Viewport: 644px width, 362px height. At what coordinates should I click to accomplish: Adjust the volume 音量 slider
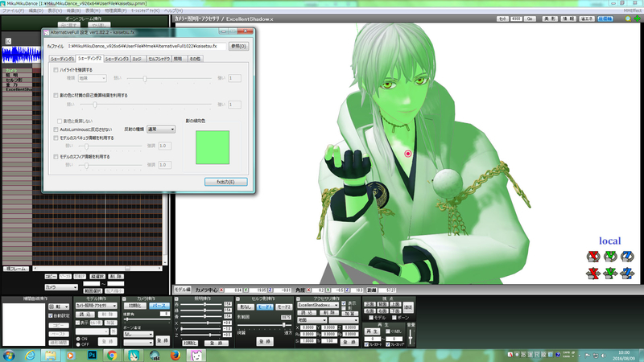point(411,335)
